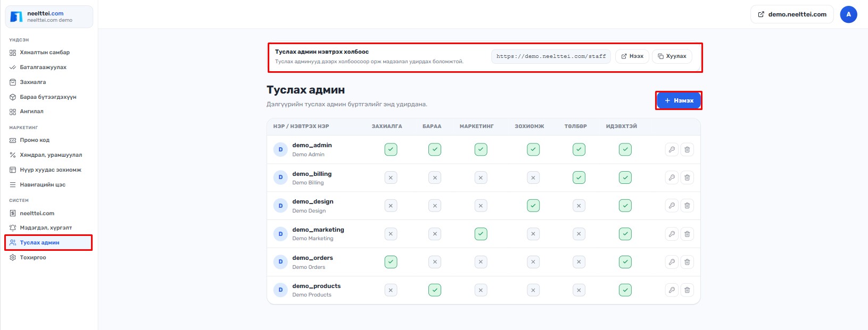868x330 pixels.
Task: Toggle Төлбөр permission for demo_orders
Action: coord(579,262)
